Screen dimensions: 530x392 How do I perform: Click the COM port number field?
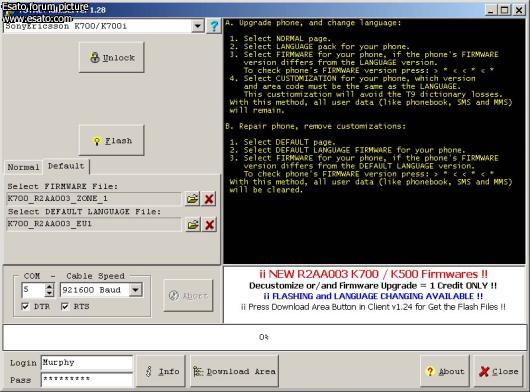(x=33, y=290)
